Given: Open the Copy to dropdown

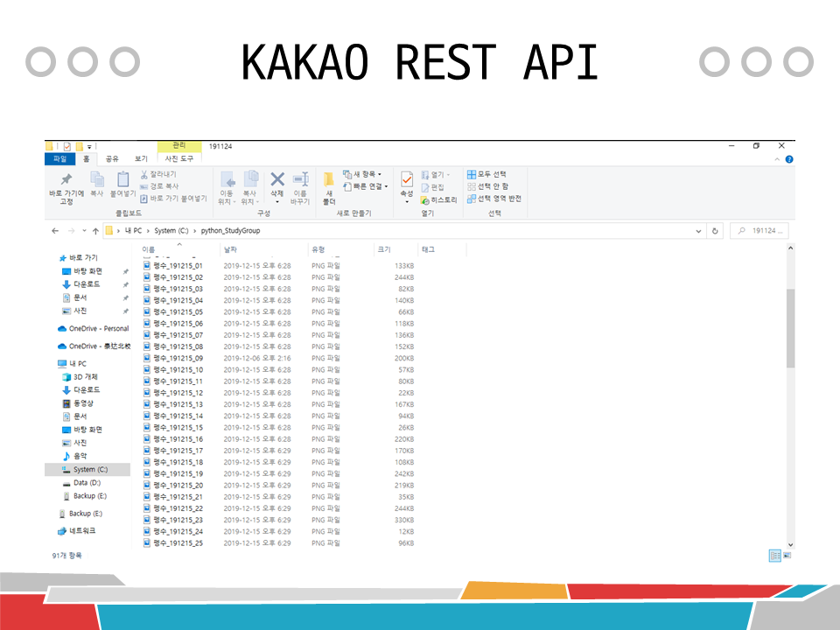Looking at the screenshot, I should (x=249, y=187).
